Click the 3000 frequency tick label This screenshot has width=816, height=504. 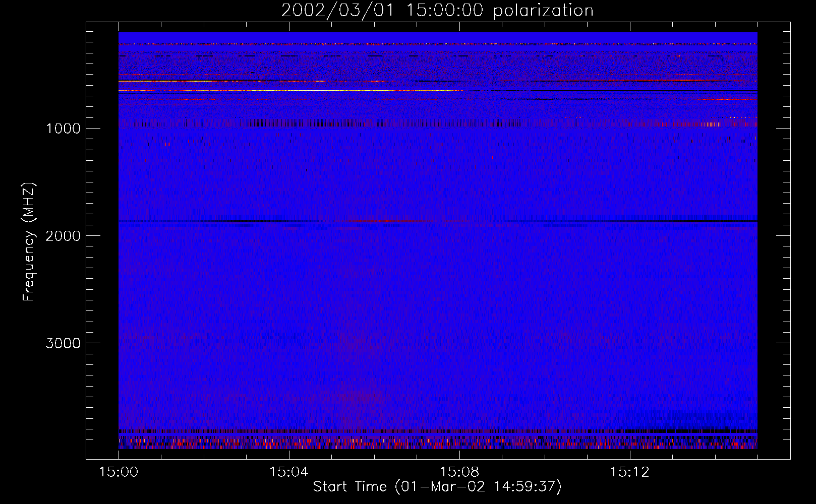[x=63, y=343]
